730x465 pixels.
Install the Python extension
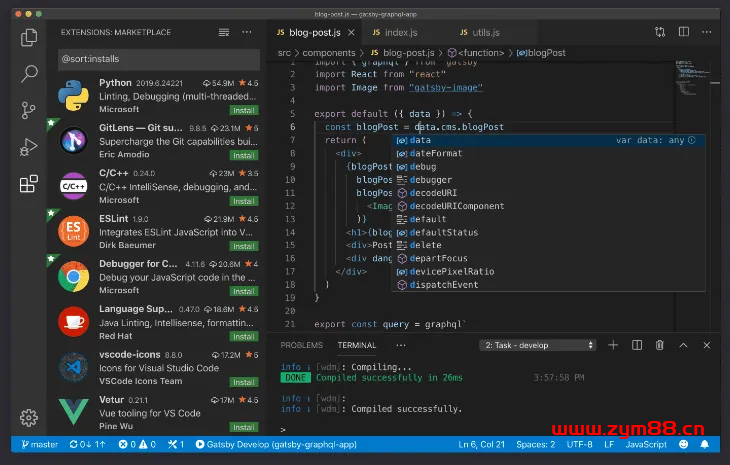[x=244, y=109]
